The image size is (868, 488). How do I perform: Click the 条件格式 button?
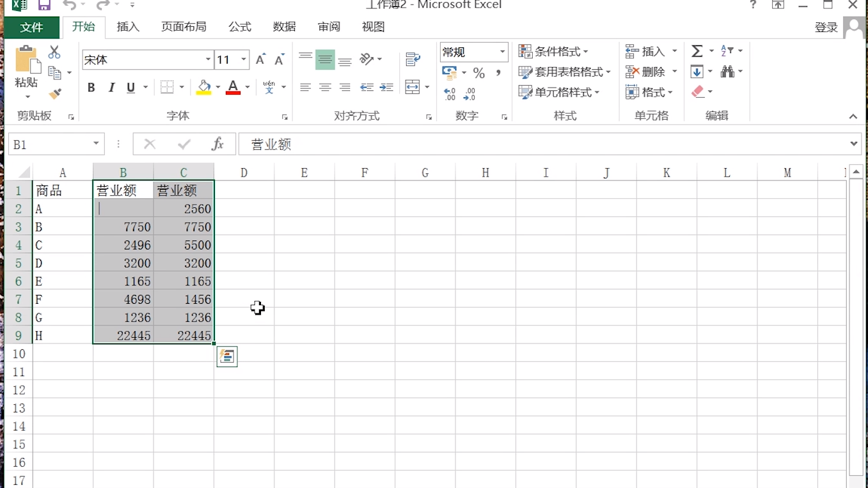pos(558,51)
